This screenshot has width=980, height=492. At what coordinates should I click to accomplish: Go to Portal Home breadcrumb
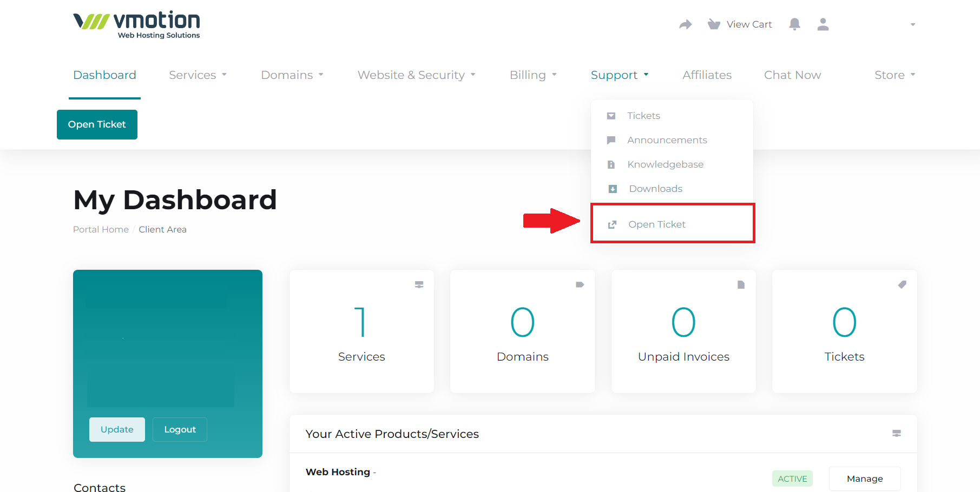101,229
